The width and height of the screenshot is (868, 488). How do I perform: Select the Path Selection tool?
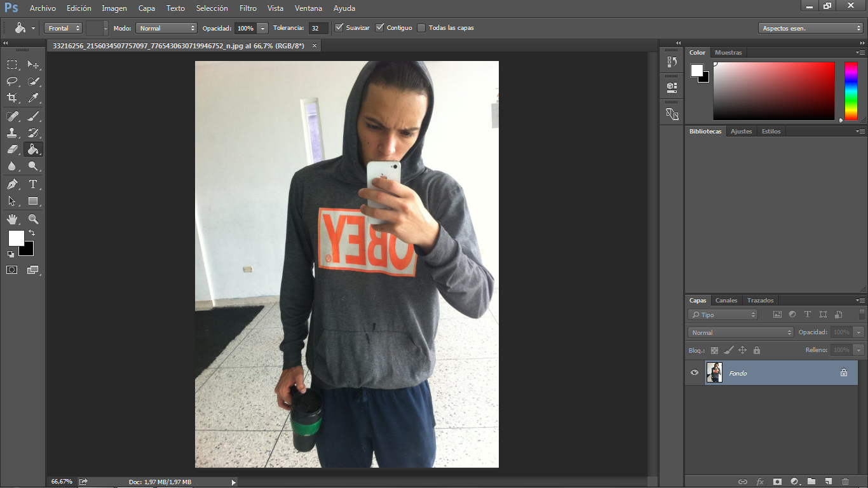12,201
